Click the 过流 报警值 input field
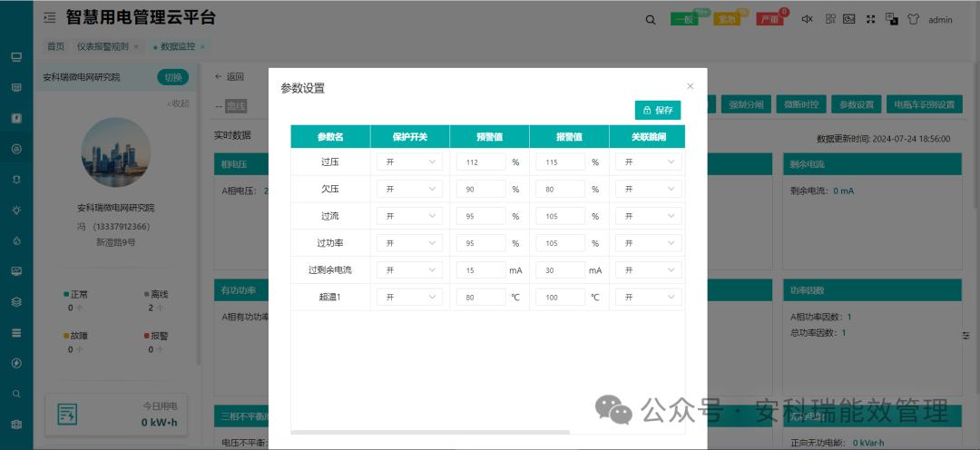This screenshot has height=450, width=980. (561, 216)
